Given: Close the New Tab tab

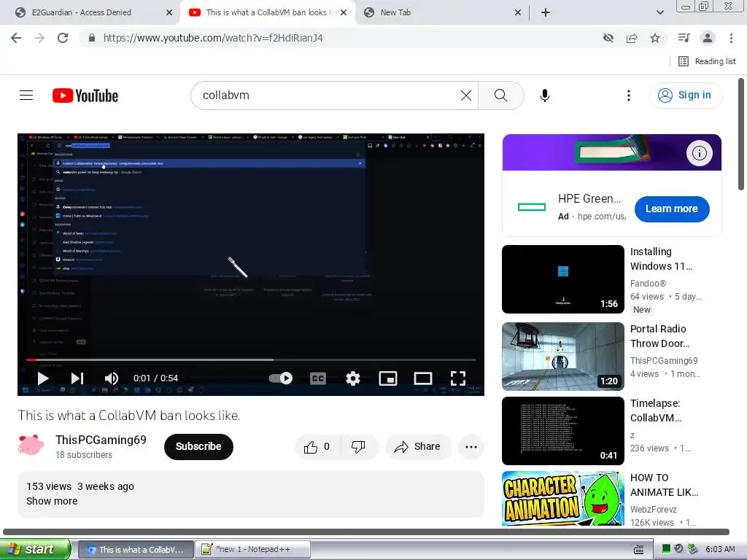Looking at the screenshot, I should point(518,12).
